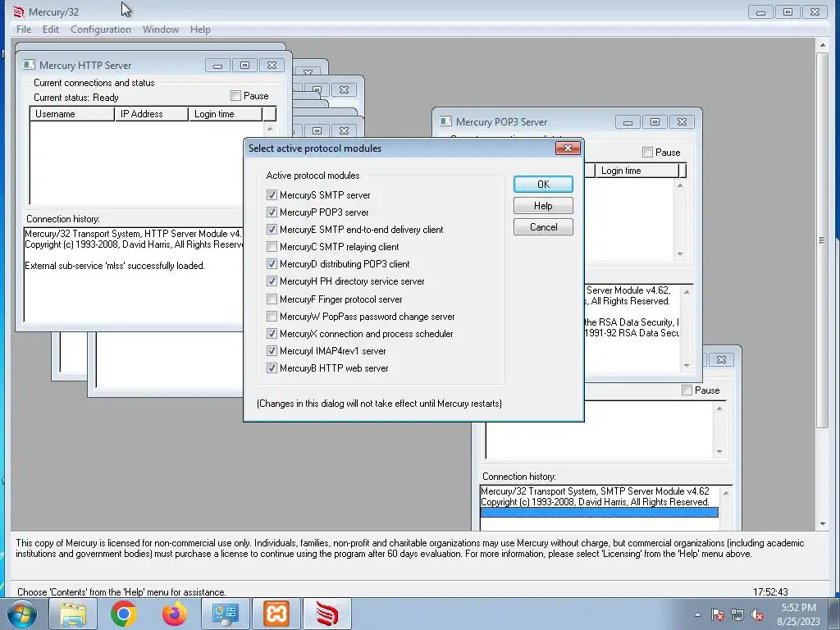The image size is (840, 630).
Task: Minimize the Mercury HTTP Server window
Action: (218, 66)
